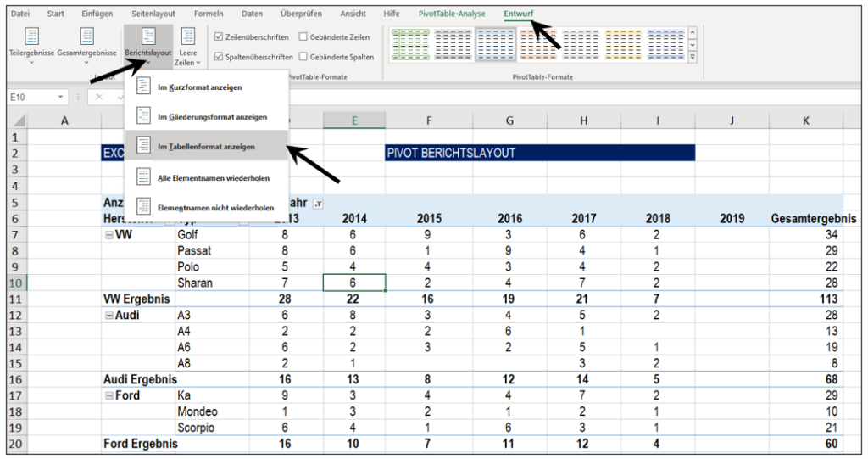Image resolution: width=868 pixels, height=459 pixels.
Task: Open the Name Box dropdown arrow
Action: pyautogui.click(x=61, y=97)
